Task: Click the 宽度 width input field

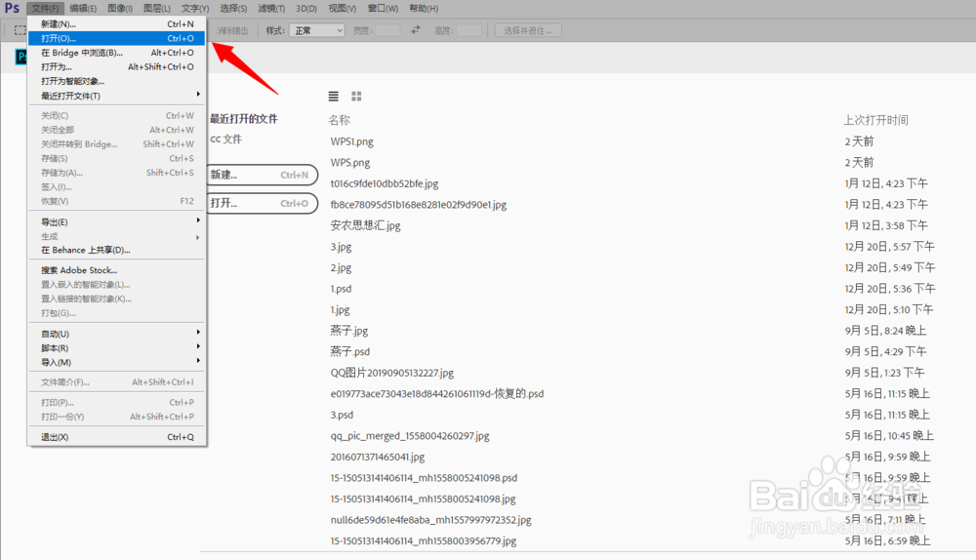Action: coord(387,30)
